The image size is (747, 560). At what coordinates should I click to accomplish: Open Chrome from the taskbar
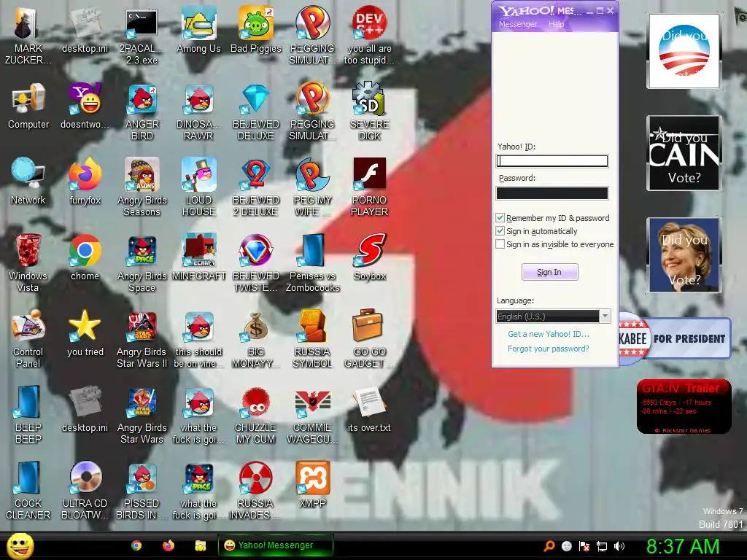click(136, 545)
